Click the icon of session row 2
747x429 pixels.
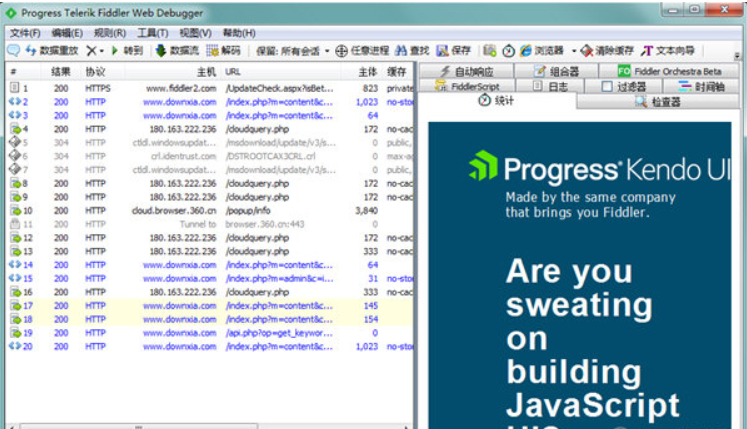click(14, 102)
